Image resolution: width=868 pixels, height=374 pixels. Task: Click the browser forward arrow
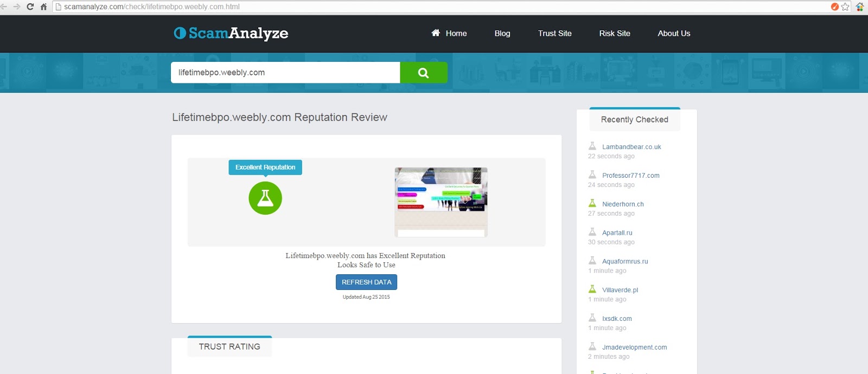tap(17, 7)
